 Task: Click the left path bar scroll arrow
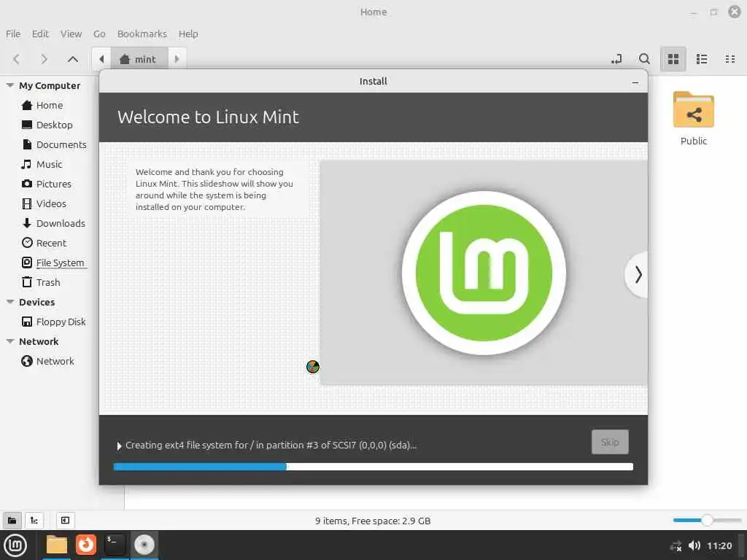pyautogui.click(x=101, y=59)
